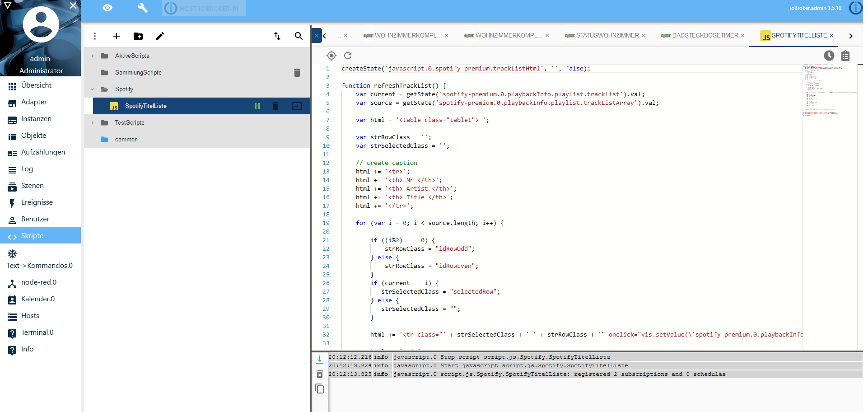Screen dimensions: 868x412
Task: Select the SPOTIFYTITELLISTE tab
Action: click(793, 35)
